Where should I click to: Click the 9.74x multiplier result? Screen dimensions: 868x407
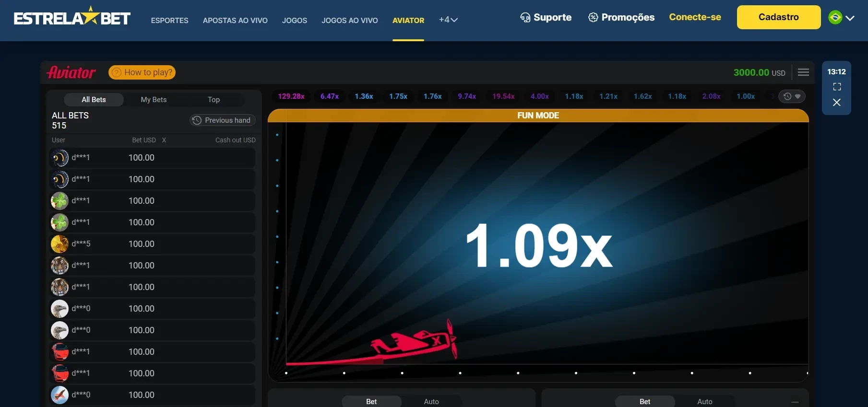[467, 96]
